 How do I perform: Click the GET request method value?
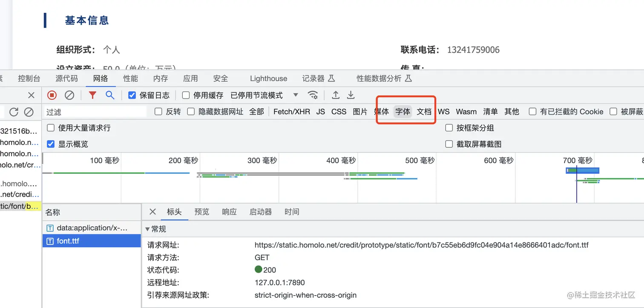click(x=262, y=257)
